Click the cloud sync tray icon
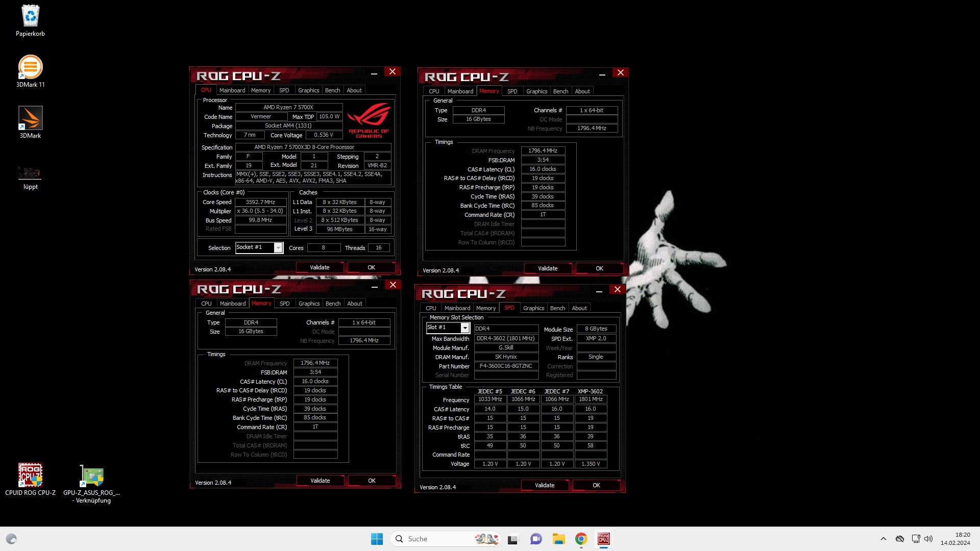This screenshot has width=980, height=551. [x=900, y=539]
